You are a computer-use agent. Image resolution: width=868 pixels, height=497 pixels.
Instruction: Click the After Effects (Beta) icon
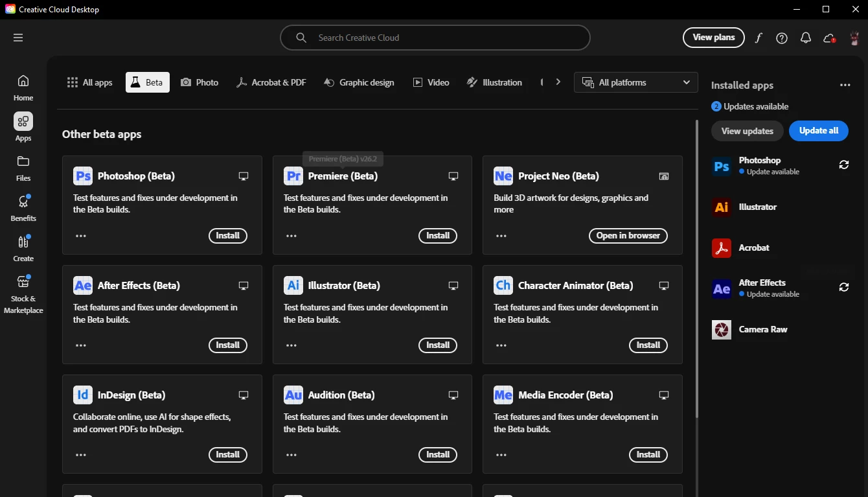click(x=83, y=286)
